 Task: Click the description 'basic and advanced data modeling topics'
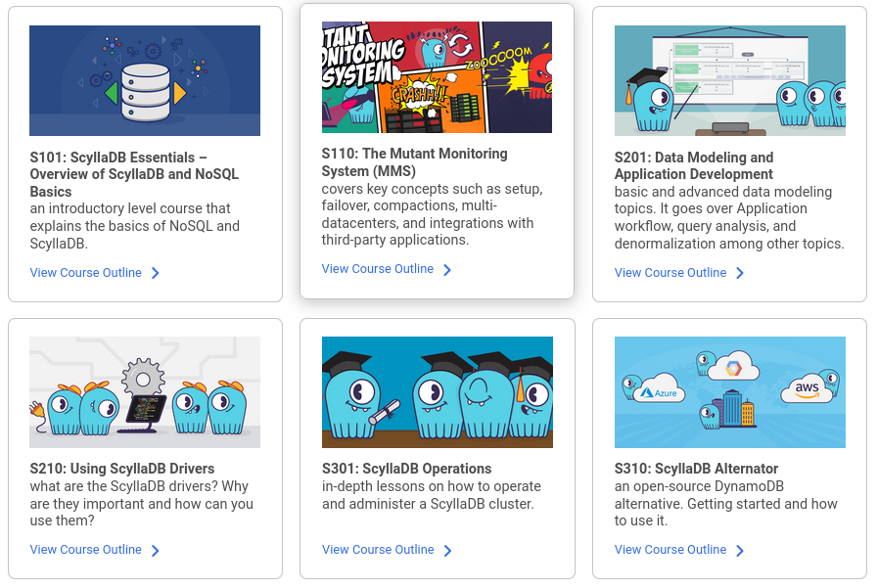tap(729, 217)
